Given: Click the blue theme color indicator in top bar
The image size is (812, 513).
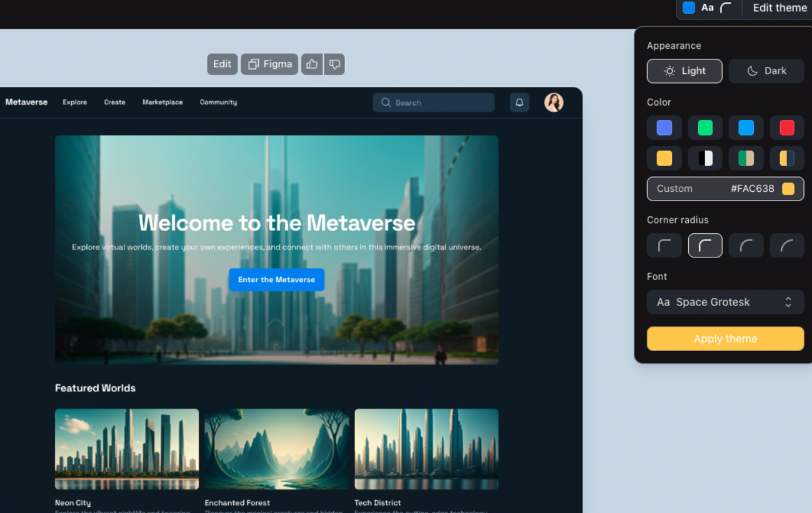Looking at the screenshot, I should click(x=689, y=7).
